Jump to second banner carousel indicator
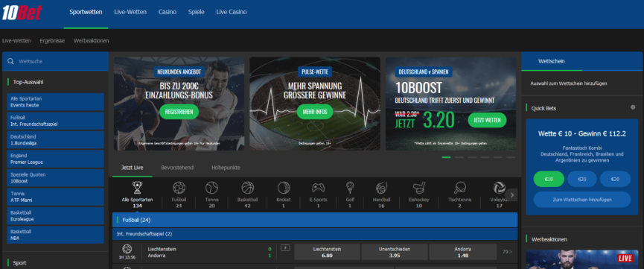Viewport: 644px width, 269px height. 459,157
